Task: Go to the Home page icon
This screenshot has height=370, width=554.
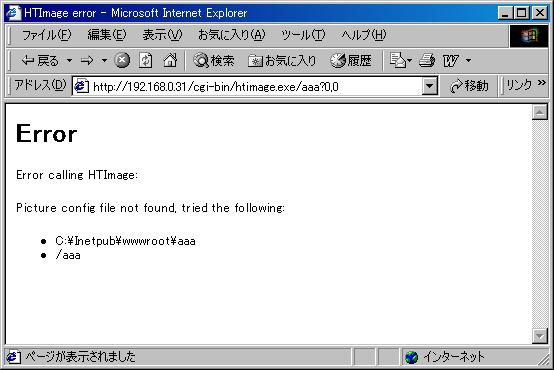Action: click(170, 60)
